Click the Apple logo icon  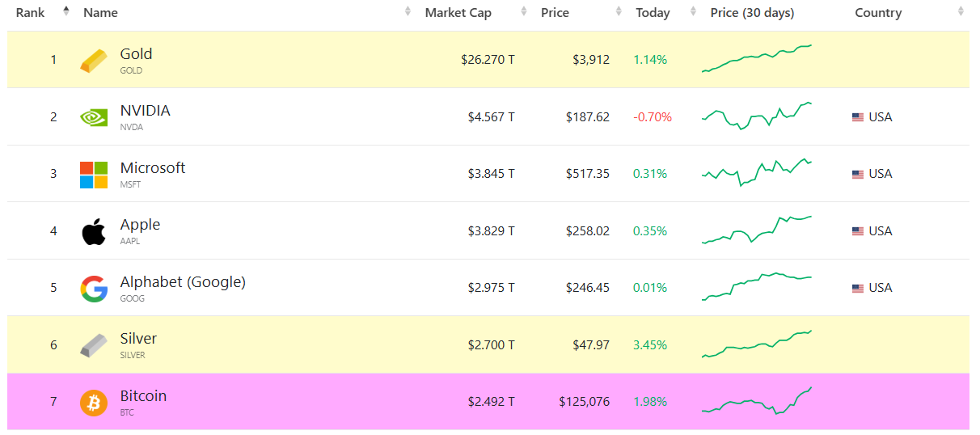coord(93,231)
